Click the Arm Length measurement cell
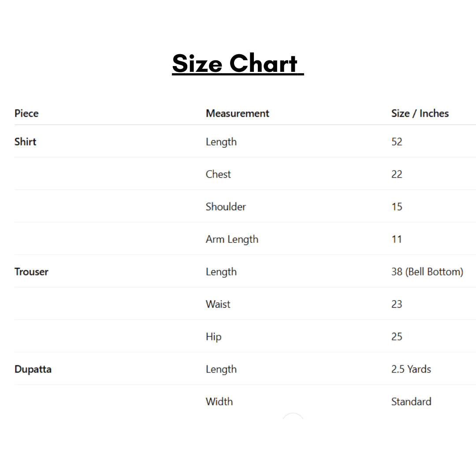This screenshot has height=476, width=476. 232,239
